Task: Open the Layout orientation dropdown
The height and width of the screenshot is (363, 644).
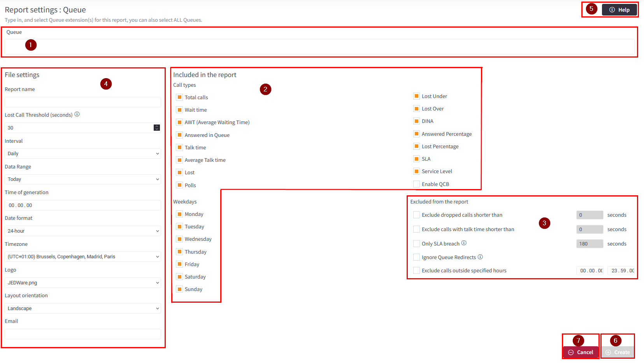Action: coord(83,309)
